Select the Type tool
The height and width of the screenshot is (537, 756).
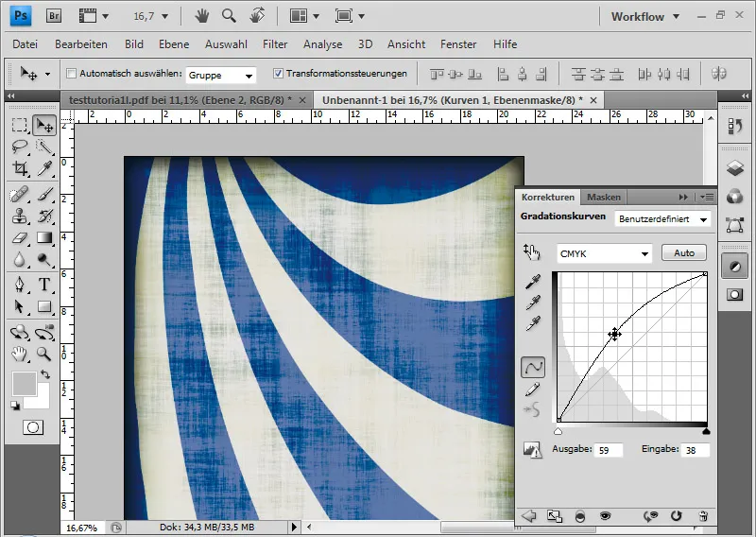[44, 285]
